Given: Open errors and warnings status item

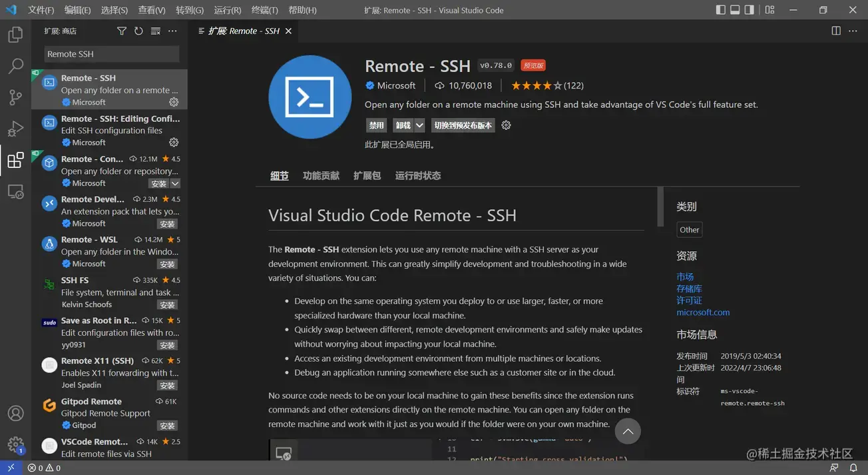Looking at the screenshot, I should click(44, 468).
